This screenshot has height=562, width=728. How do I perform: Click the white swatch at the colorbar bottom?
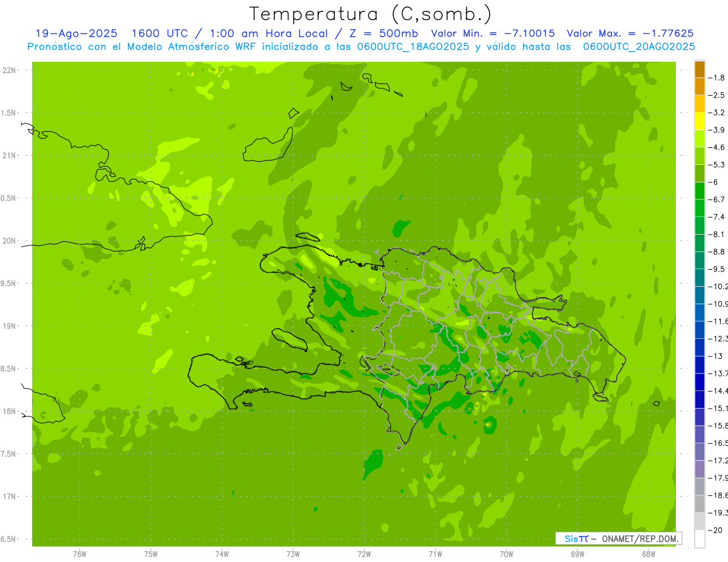[x=699, y=539]
